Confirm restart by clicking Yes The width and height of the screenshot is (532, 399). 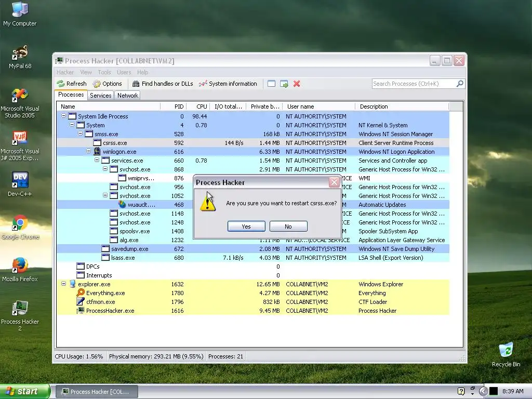246,227
